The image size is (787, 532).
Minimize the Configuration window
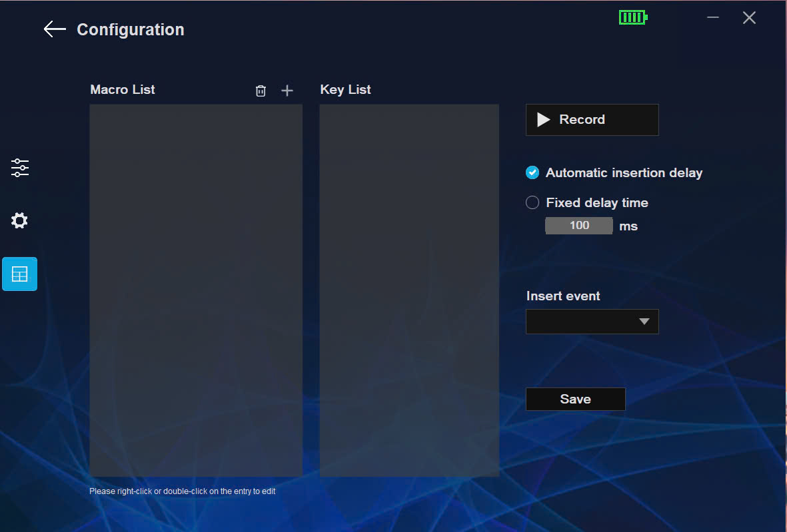[x=713, y=17]
